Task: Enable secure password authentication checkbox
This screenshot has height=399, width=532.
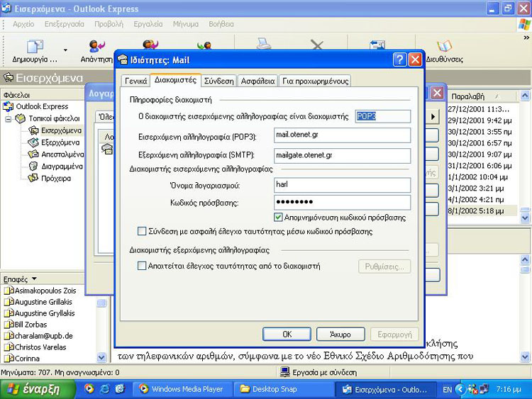Action: coord(141,232)
